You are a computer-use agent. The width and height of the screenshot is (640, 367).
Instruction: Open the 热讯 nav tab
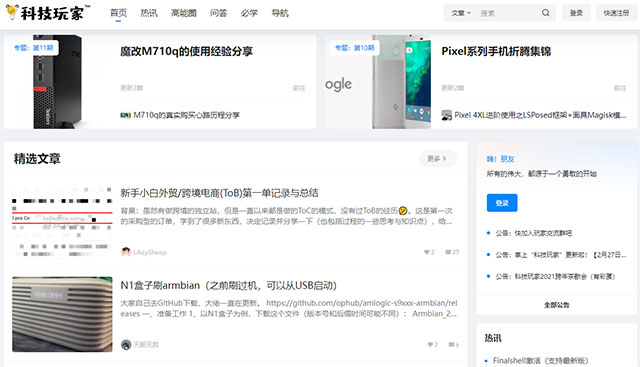[149, 13]
